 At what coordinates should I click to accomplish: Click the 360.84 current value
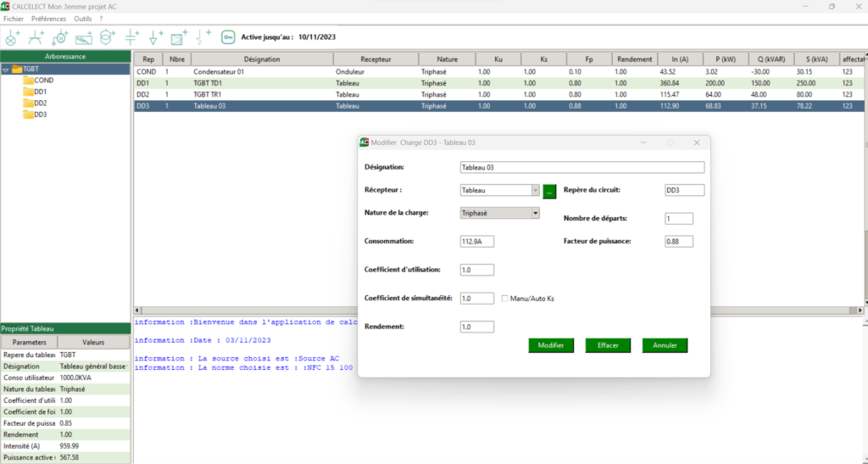click(x=670, y=84)
